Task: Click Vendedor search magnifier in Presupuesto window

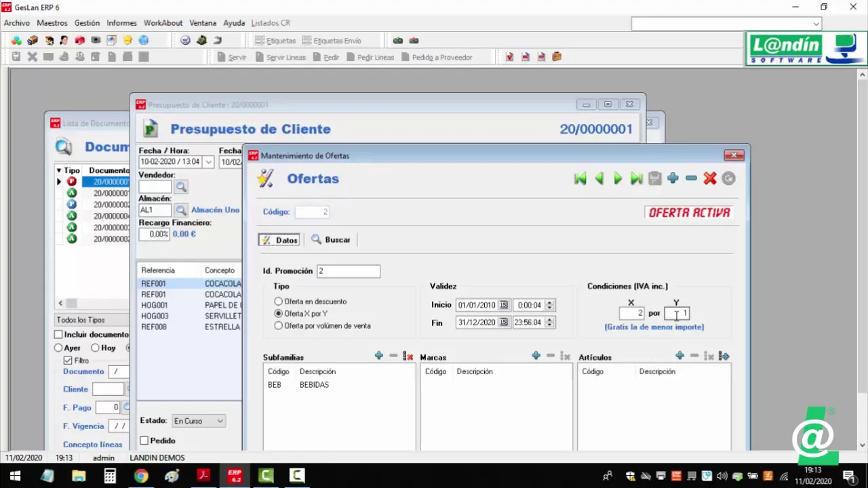Action: (x=181, y=186)
